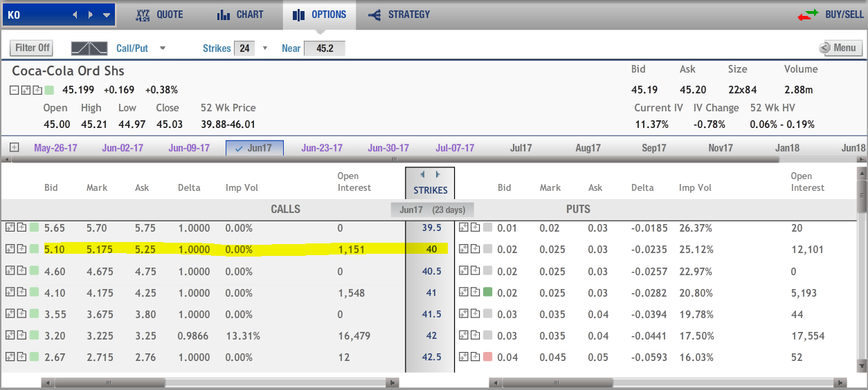868x390 pixels.
Task: Click the arrows icon on the highlighted 5.10 call row
Action: [10, 249]
